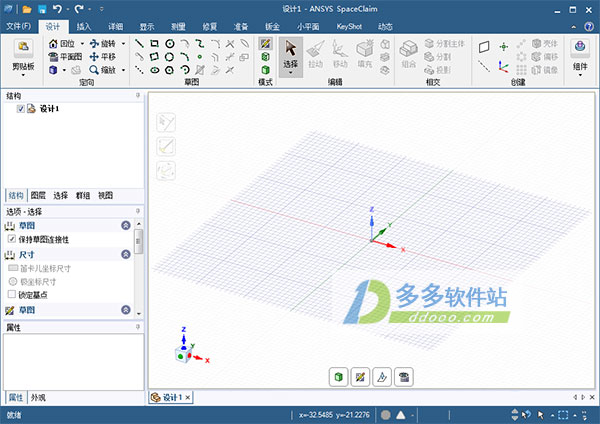Screen dimensions: 600x424
Task: Switch to the 选择 panel tab
Action: click(x=60, y=196)
